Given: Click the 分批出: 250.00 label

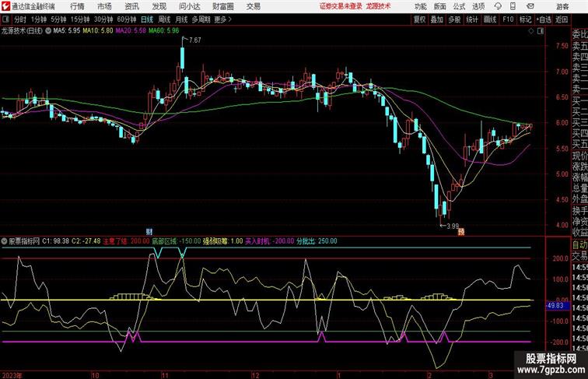Looking at the screenshot, I should coord(317,241).
